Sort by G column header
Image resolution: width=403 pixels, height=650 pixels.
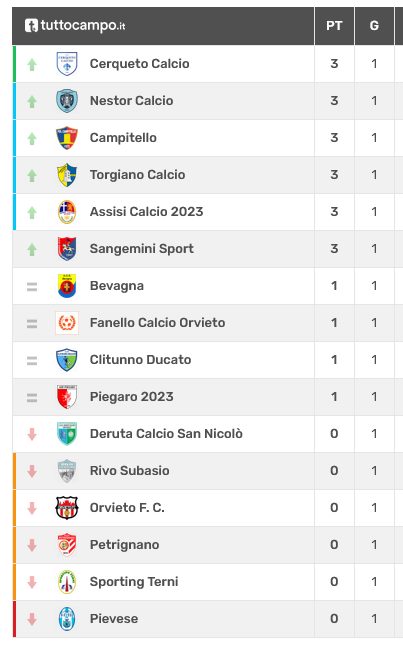(374, 26)
